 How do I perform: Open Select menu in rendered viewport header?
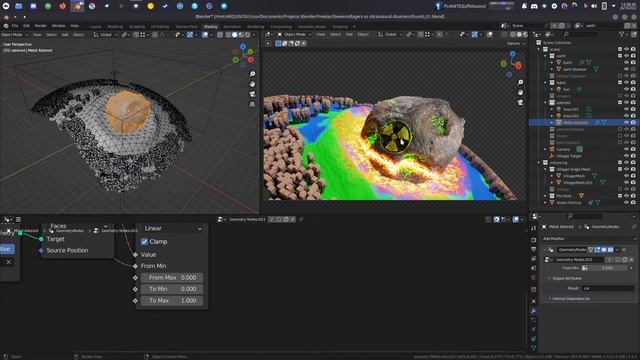335,35
